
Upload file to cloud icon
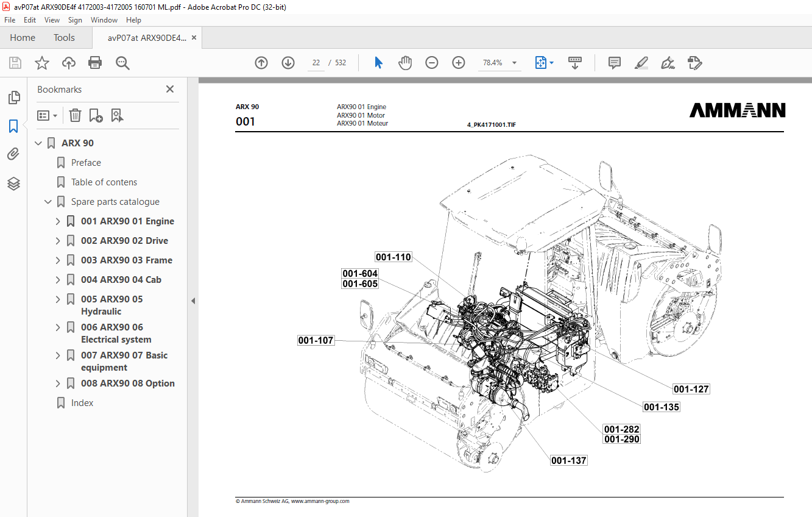click(x=69, y=63)
